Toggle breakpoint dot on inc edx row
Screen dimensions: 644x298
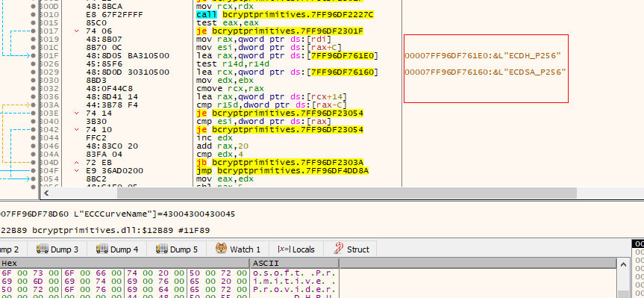34,137
